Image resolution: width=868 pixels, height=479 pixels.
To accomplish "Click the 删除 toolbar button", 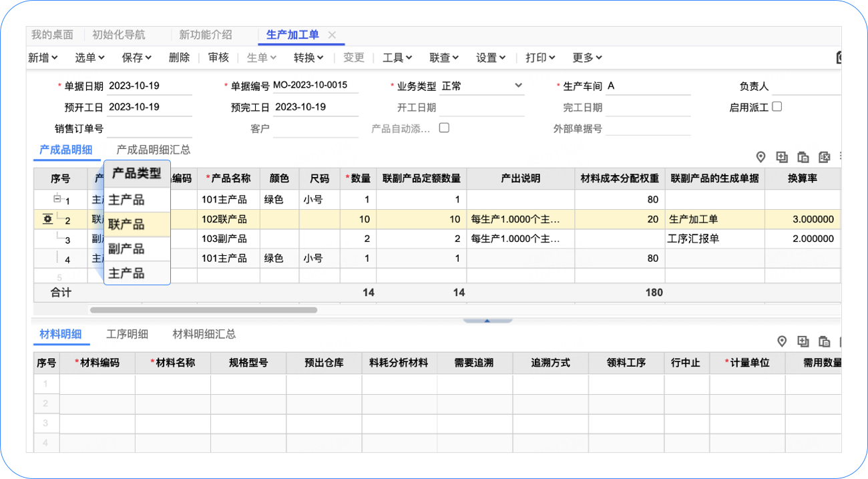I will (x=179, y=58).
